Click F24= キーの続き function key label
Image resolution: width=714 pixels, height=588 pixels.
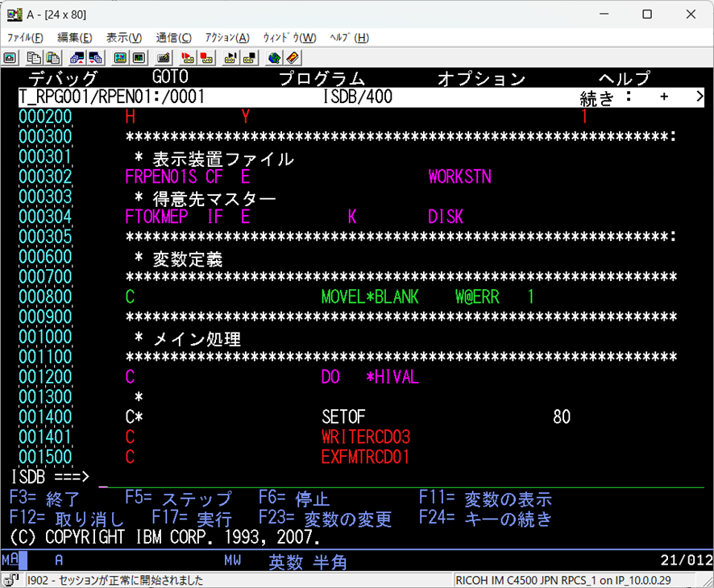485,519
